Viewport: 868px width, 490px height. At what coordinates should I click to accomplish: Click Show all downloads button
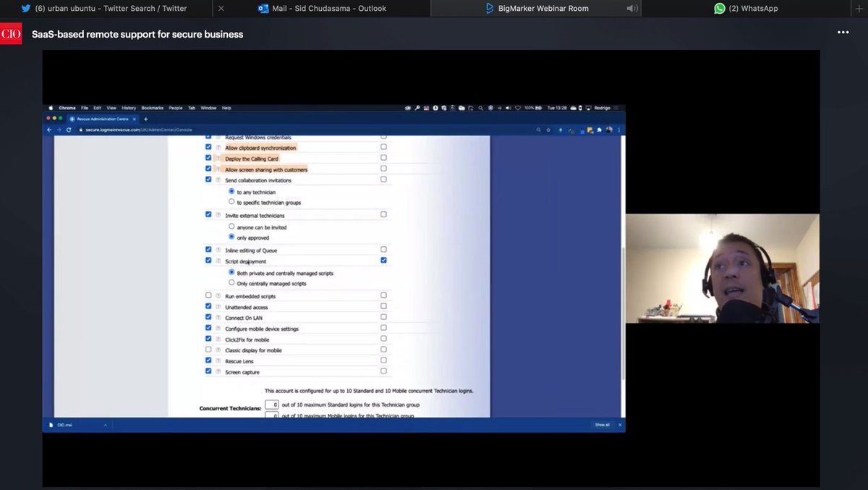coord(602,425)
